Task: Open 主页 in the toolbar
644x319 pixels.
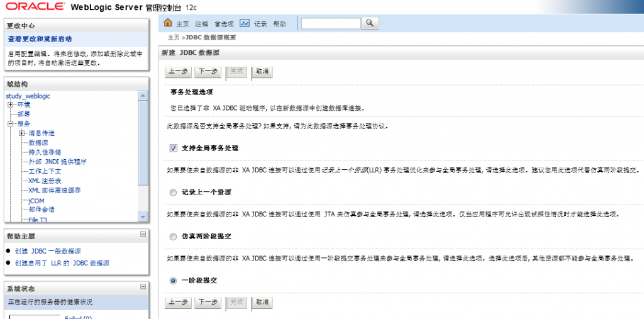Action: 182,24
